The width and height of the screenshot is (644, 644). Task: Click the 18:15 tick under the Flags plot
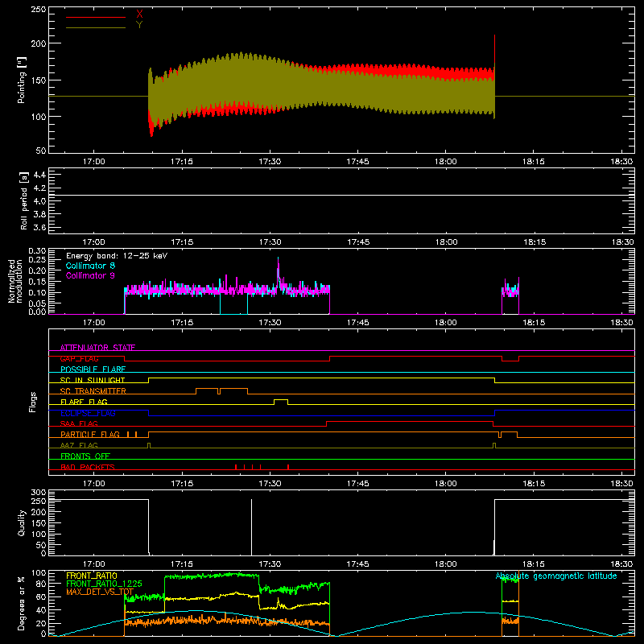[x=534, y=484]
